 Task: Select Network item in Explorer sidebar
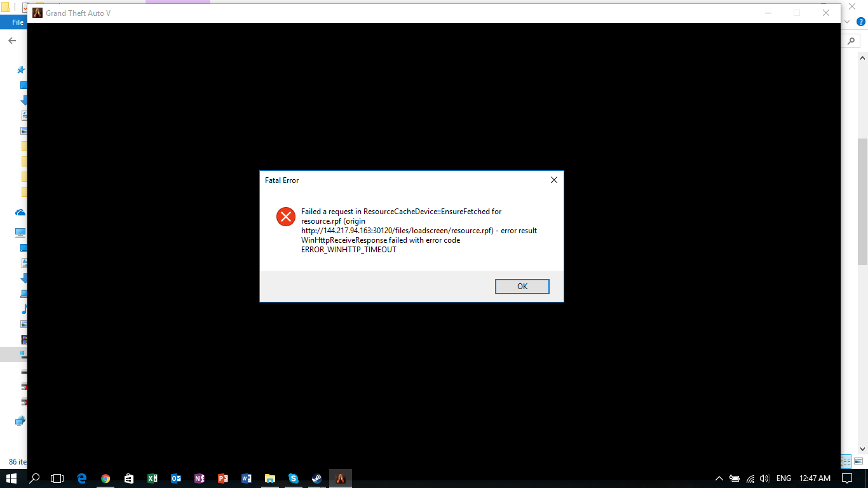20,421
